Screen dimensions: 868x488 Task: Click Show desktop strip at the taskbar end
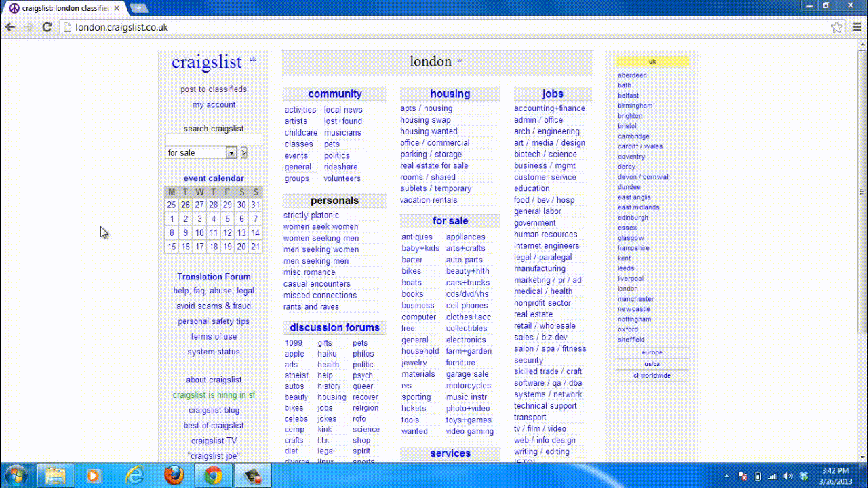[x=863, y=476]
